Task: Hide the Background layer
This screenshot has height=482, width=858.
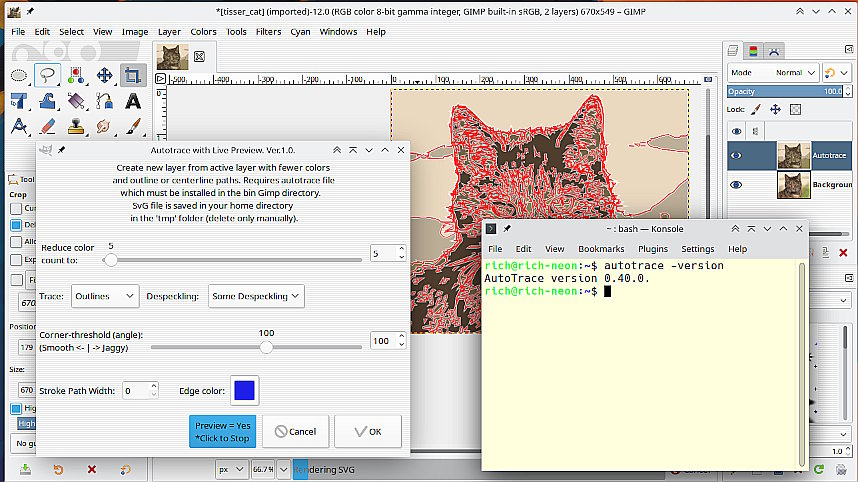Action: tap(736, 184)
